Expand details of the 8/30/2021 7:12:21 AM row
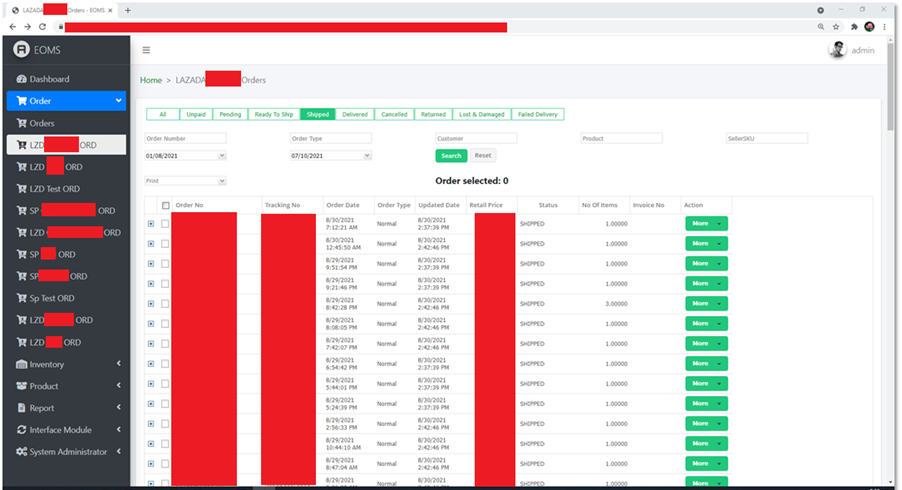 click(151, 224)
